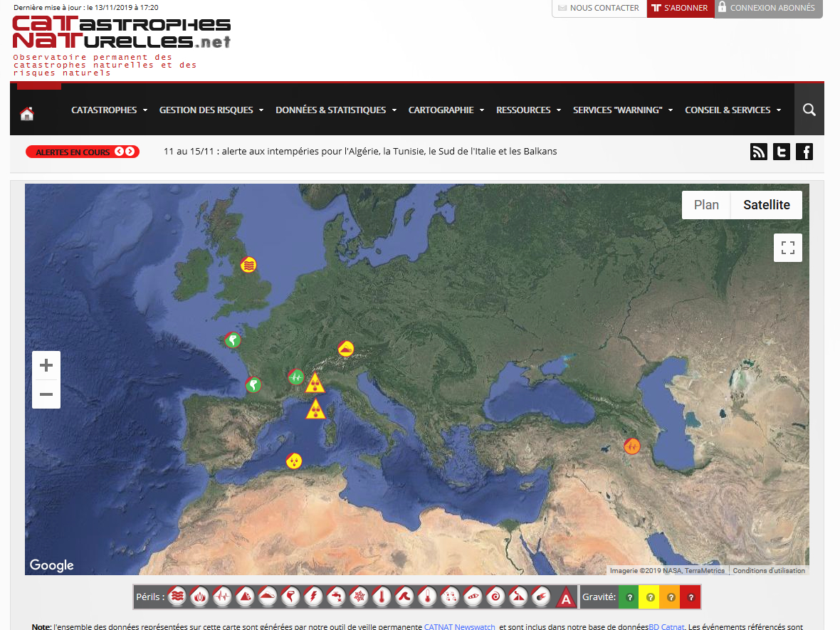Click the S'abonner button
The image size is (840, 630).
tap(680, 8)
